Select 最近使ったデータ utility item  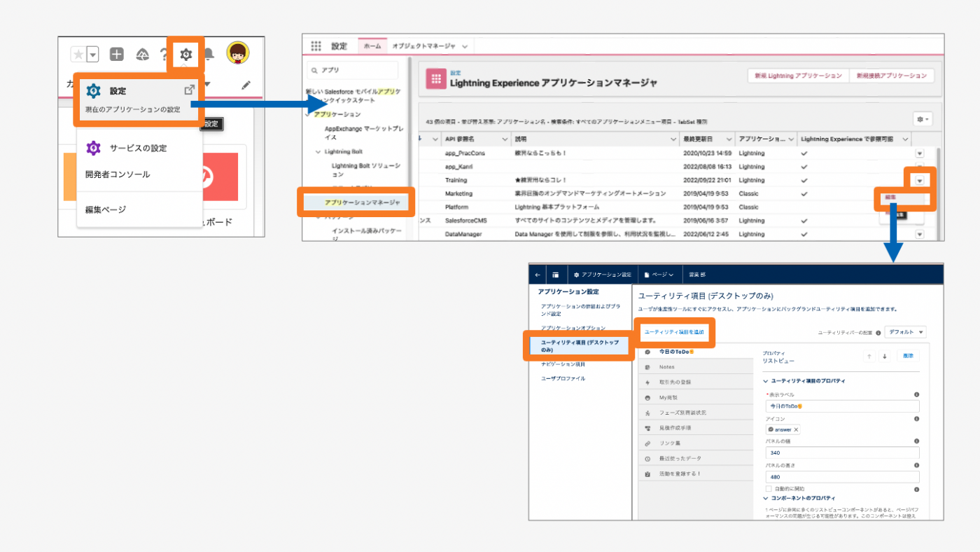click(695, 458)
